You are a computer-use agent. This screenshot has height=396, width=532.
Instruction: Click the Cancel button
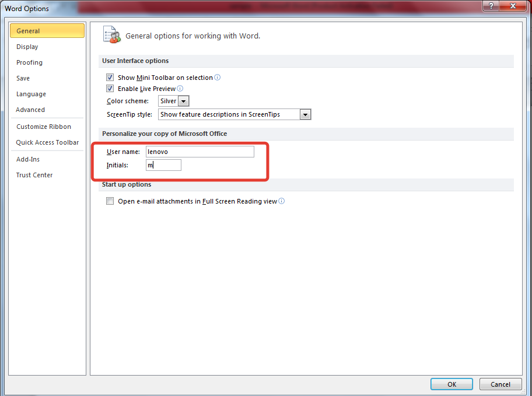point(501,384)
